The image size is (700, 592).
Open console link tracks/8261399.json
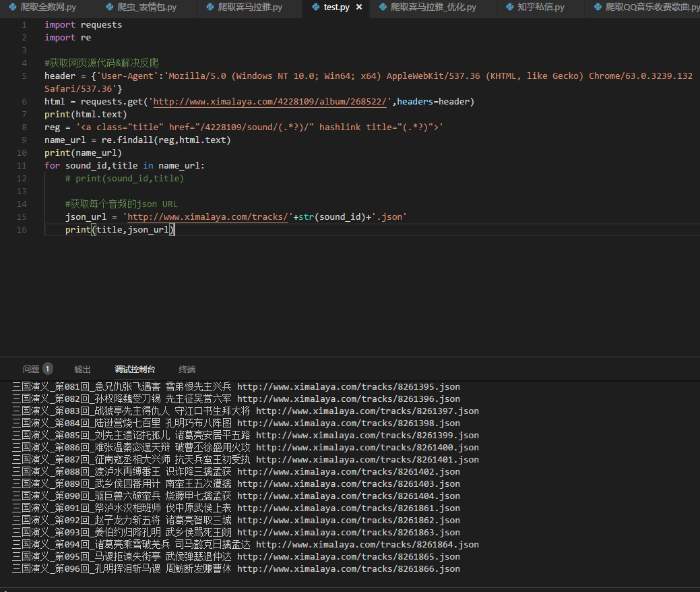click(x=367, y=435)
